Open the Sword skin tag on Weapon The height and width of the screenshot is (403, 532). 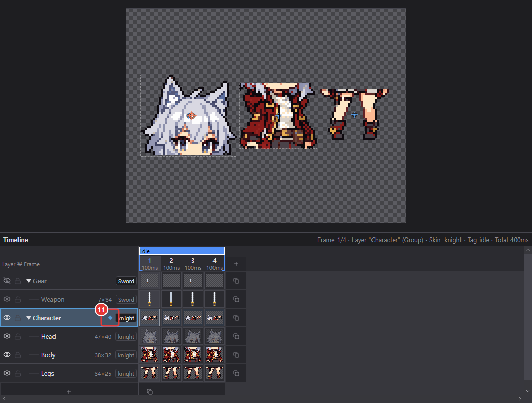[x=126, y=299]
